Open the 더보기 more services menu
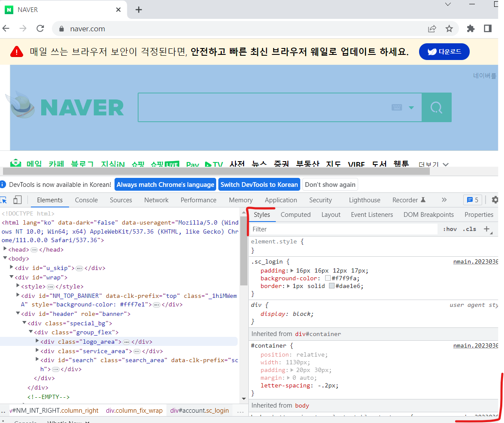This screenshot has width=504, height=423. [x=433, y=164]
